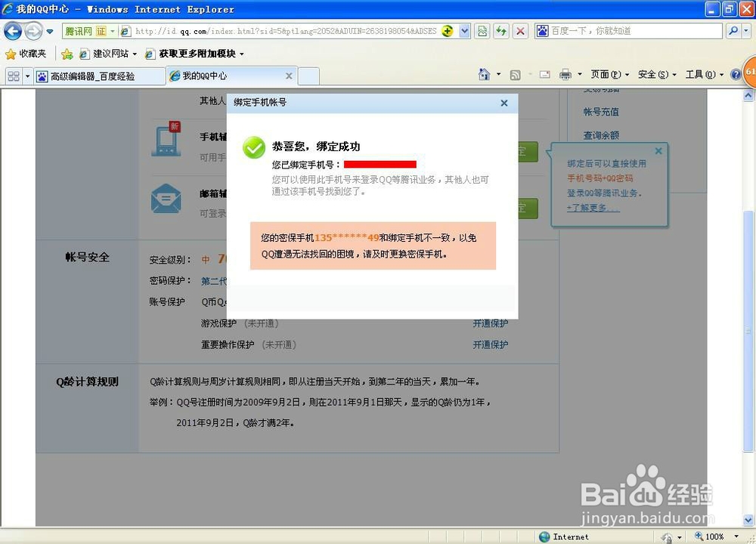Open the 页面(P) menu
Screen dimensions: 756x544
tap(610, 74)
